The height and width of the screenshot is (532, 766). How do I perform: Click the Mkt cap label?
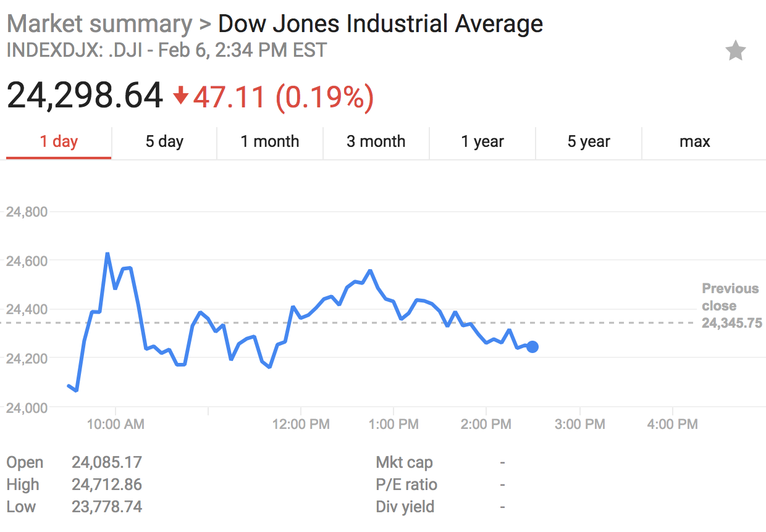404,462
